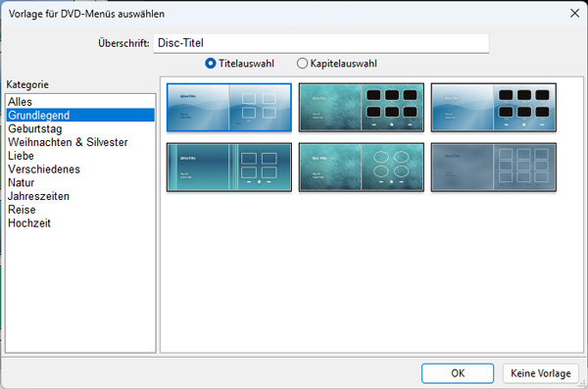Screen dimensions: 588x389
Task: Choose the Grundlegend category
Action: tap(80, 116)
